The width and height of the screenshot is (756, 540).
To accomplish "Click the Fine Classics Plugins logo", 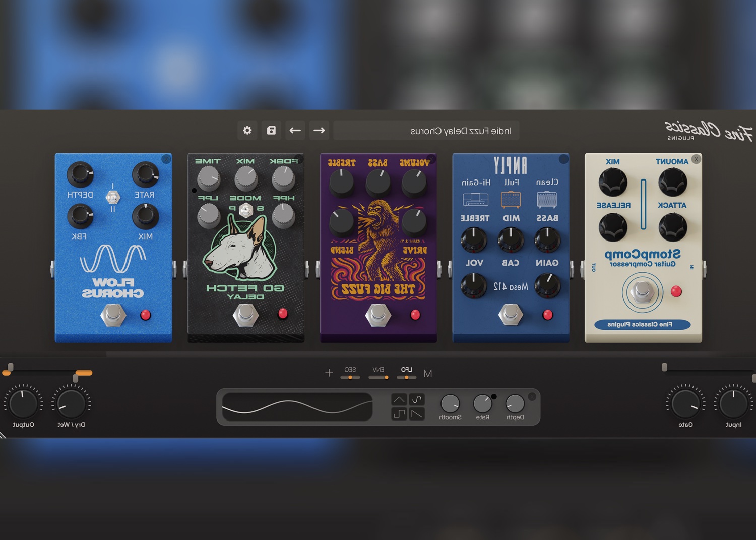I will coord(709,131).
